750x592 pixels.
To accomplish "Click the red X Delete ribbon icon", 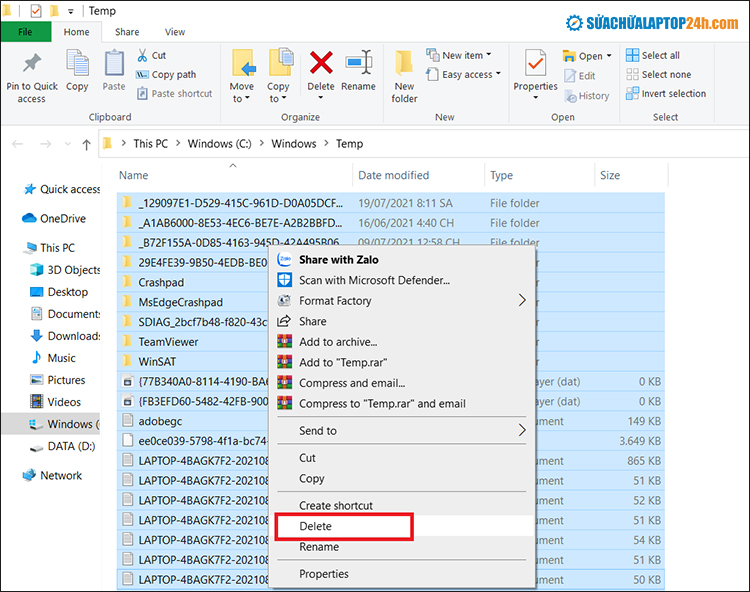I will coord(321,63).
